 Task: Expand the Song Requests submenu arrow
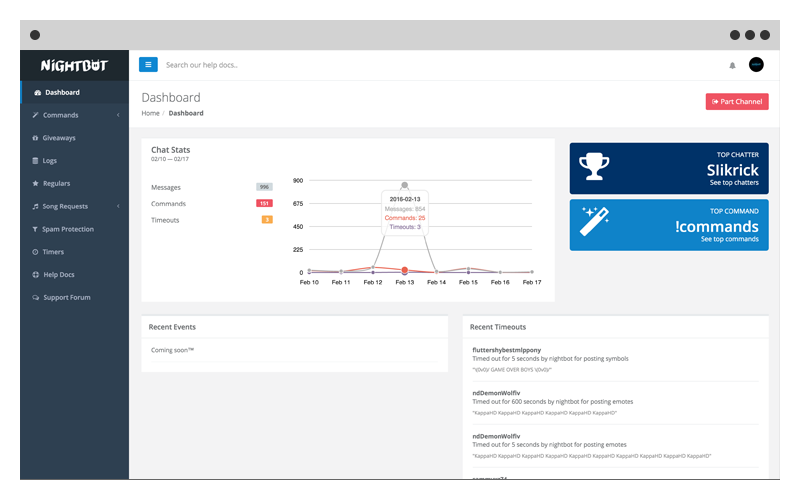pyautogui.click(x=118, y=206)
